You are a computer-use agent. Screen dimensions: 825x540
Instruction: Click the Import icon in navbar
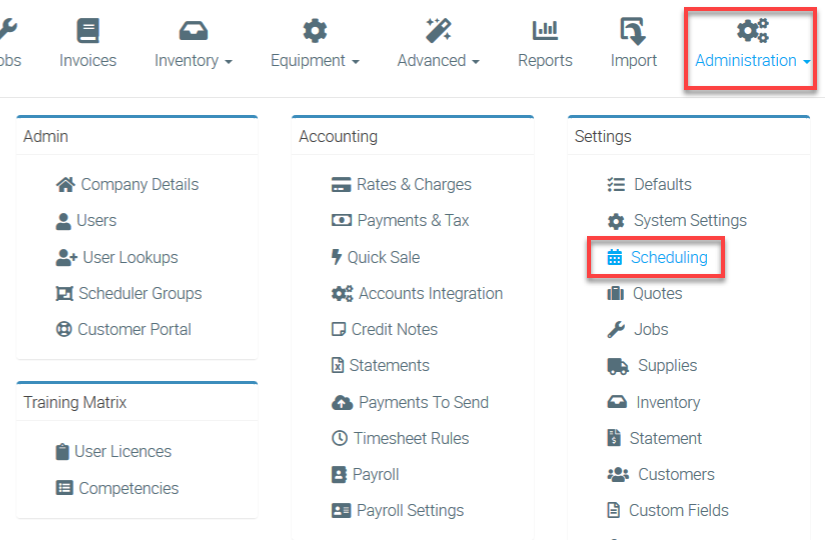pos(634,31)
